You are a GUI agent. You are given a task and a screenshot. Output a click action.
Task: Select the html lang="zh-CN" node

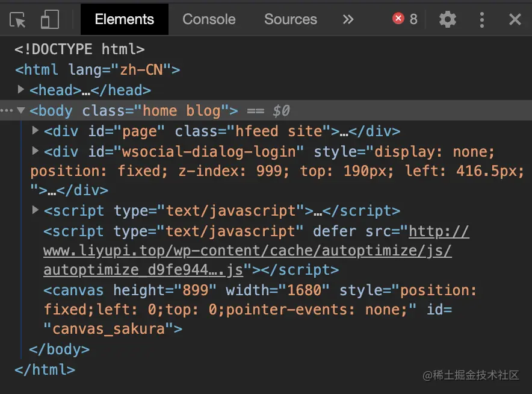[97, 70]
